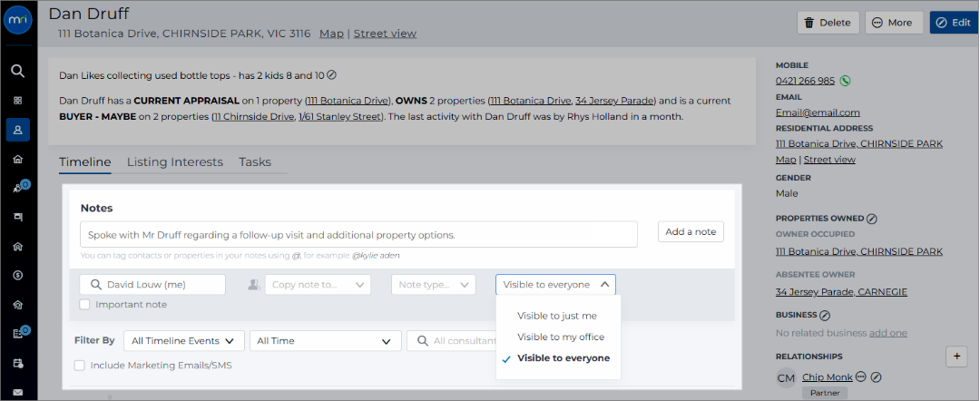Open the All Time filter dropdown
Image resolution: width=980 pixels, height=401 pixels.
(x=325, y=341)
